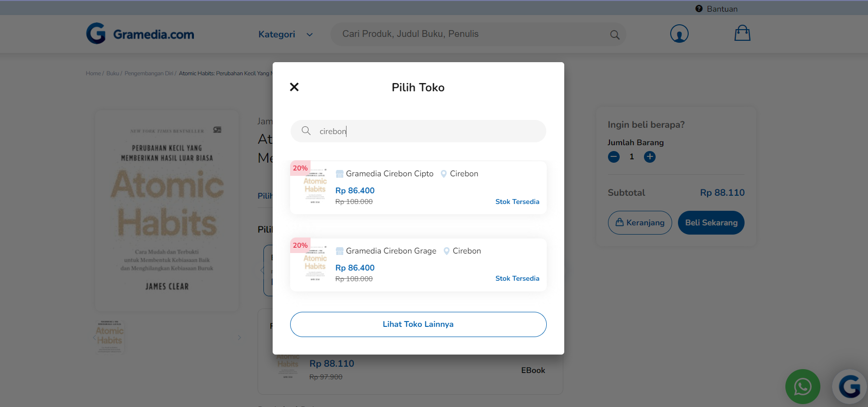Click the Lihat Toko Lainnya button

click(418, 324)
